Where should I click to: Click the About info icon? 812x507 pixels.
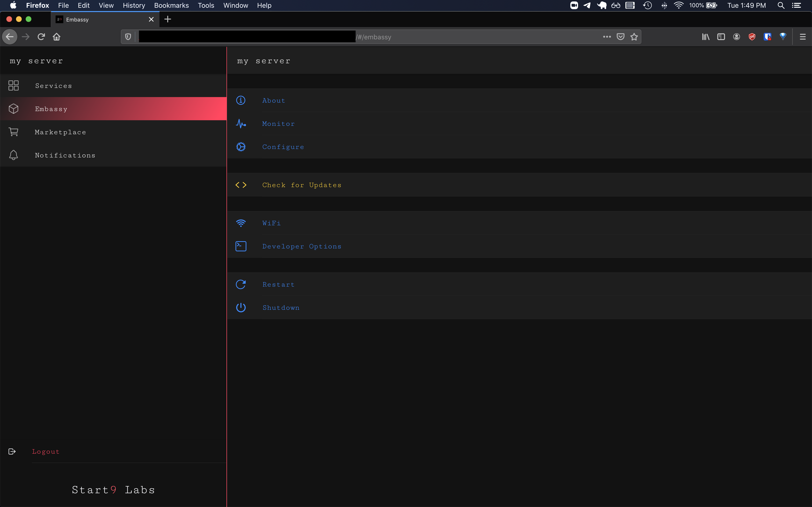[x=241, y=100]
